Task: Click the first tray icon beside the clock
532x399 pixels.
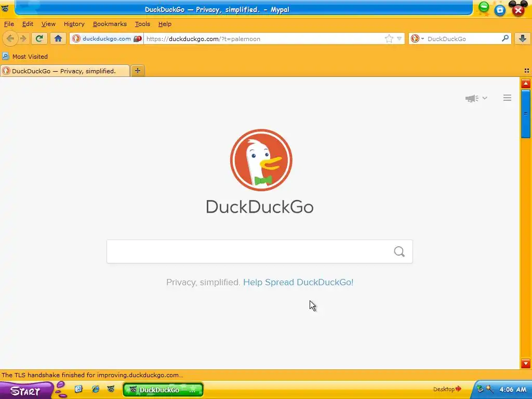Action: (480, 389)
